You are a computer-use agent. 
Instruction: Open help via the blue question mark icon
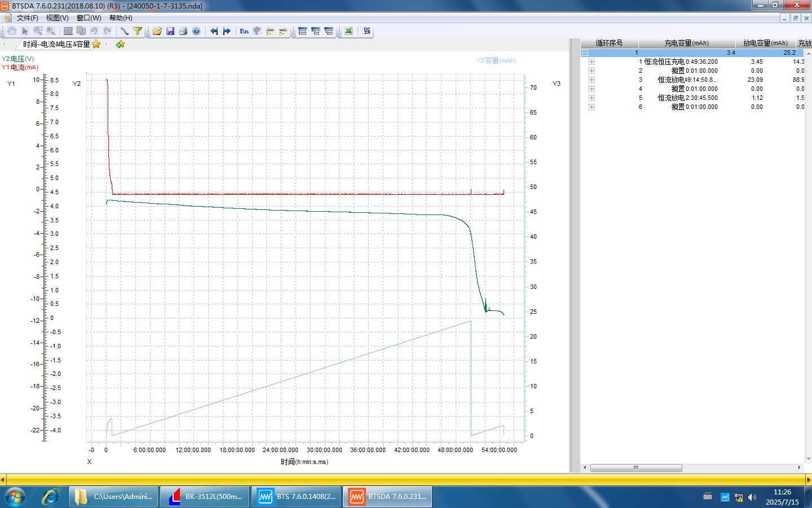[196, 31]
